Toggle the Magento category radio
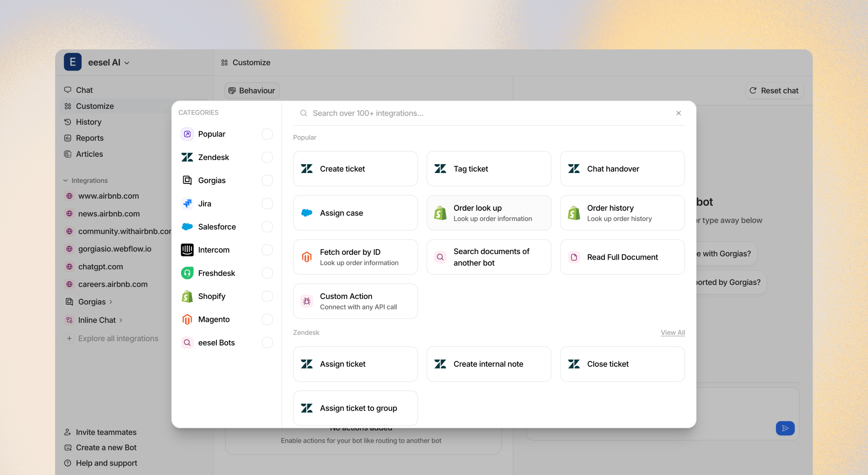868x475 pixels. click(267, 319)
